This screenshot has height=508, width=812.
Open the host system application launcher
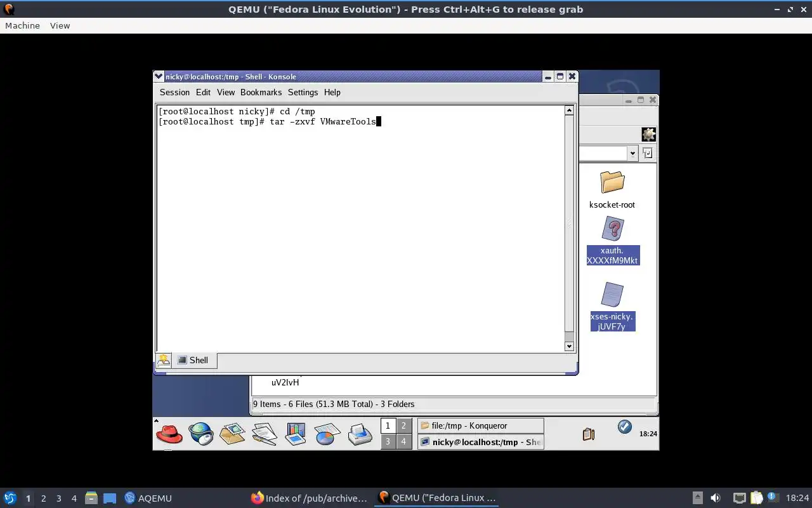click(x=10, y=498)
